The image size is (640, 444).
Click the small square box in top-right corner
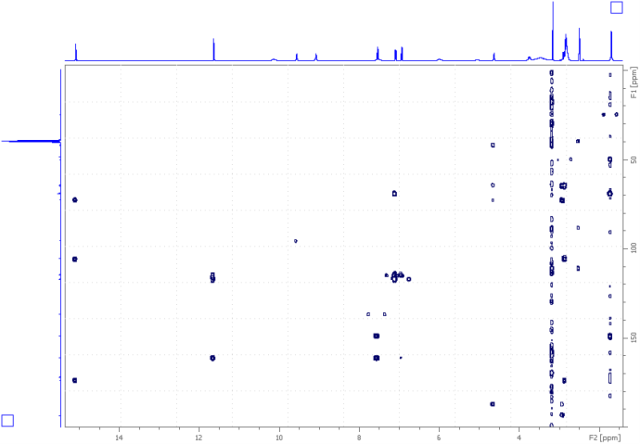click(x=616, y=7)
